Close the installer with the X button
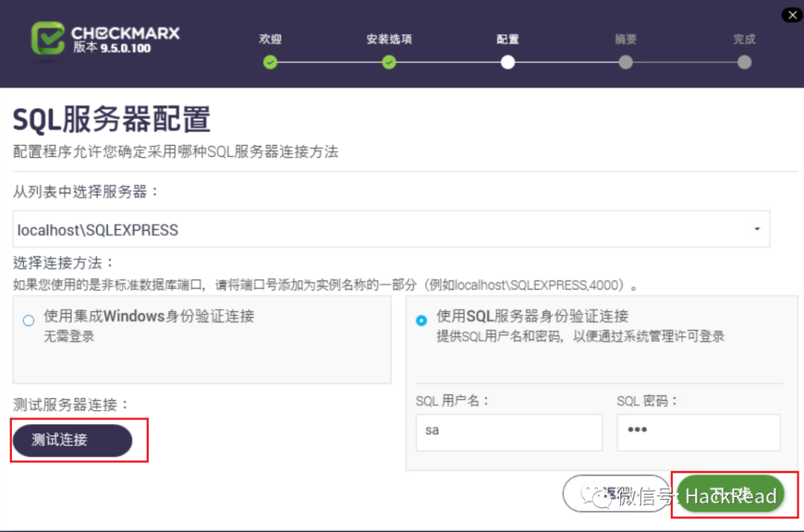Viewport: 804px width, 532px height. [x=792, y=15]
